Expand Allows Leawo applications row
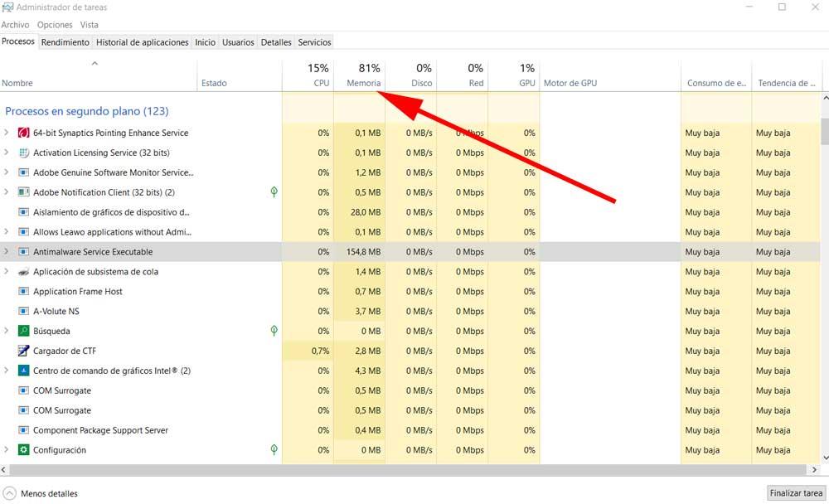The width and height of the screenshot is (829, 504). (x=7, y=231)
